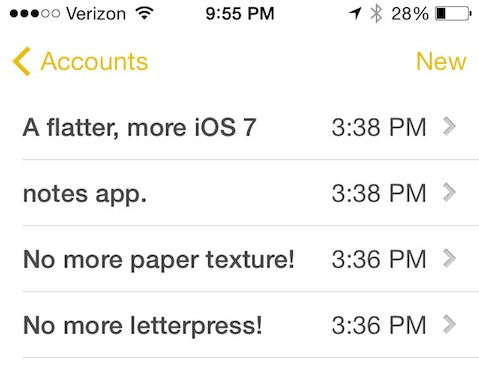This screenshot has height=371, width=479.
Task: Tap the yellow back chevron icon
Action: click(x=22, y=61)
